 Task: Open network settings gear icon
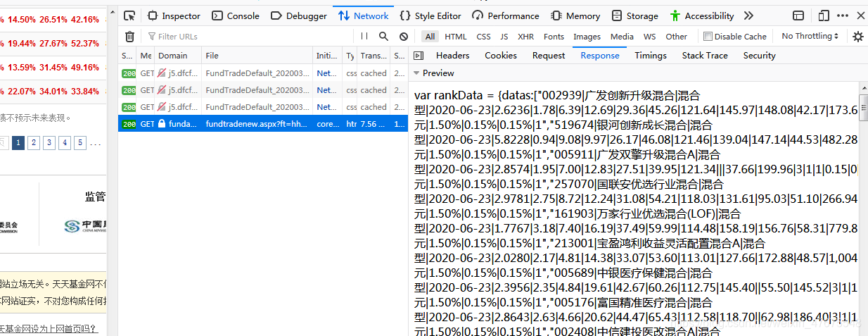(857, 37)
